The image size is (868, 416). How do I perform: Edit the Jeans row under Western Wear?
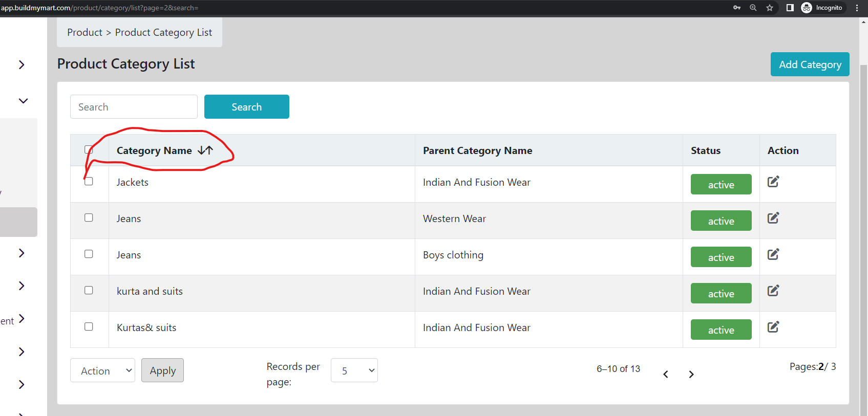(x=773, y=218)
